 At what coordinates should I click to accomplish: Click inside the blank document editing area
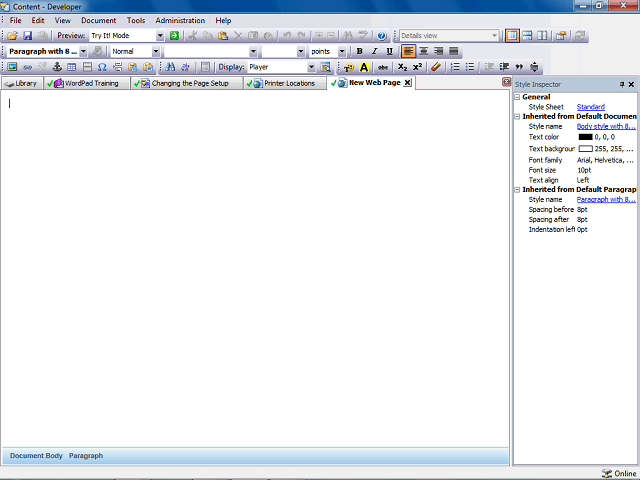(x=255, y=268)
